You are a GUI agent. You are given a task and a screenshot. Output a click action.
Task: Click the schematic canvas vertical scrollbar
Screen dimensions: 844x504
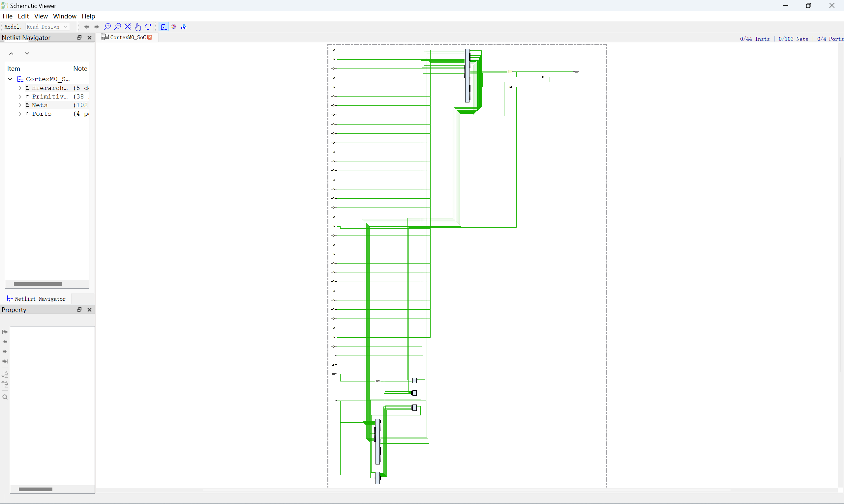coord(840,265)
